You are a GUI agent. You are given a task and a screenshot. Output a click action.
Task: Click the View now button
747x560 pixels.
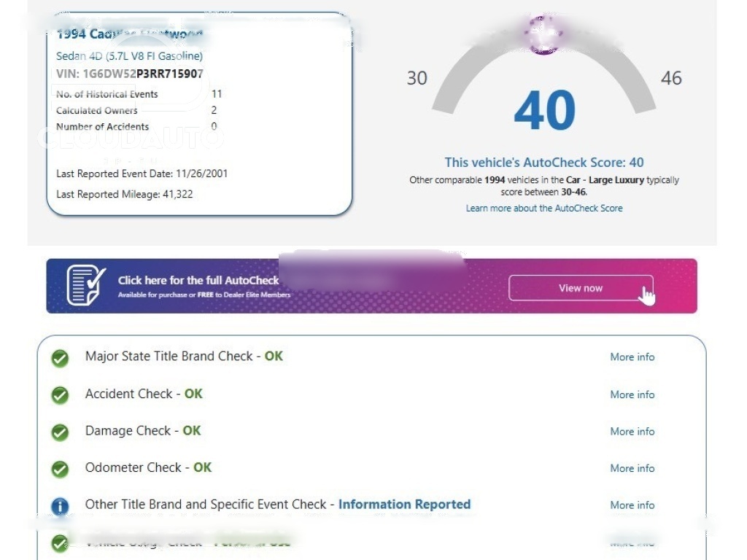pos(580,288)
